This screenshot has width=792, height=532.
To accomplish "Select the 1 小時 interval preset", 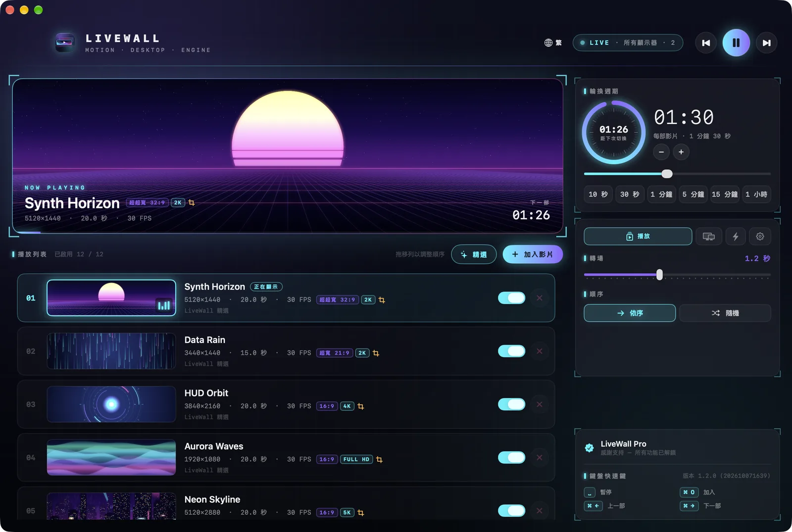I will 756,194.
